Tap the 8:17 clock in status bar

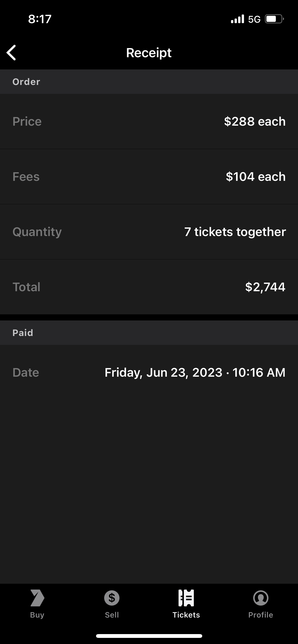(40, 19)
